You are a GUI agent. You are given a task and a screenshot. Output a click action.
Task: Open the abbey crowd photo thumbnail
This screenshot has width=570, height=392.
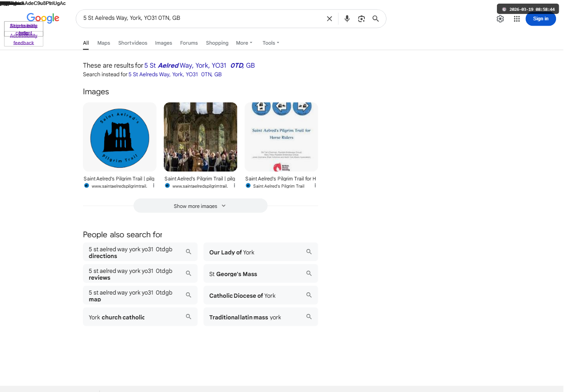tap(200, 137)
